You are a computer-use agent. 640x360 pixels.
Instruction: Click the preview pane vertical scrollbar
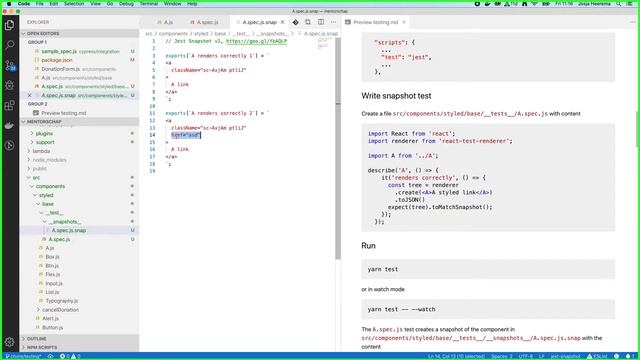(x=638, y=129)
